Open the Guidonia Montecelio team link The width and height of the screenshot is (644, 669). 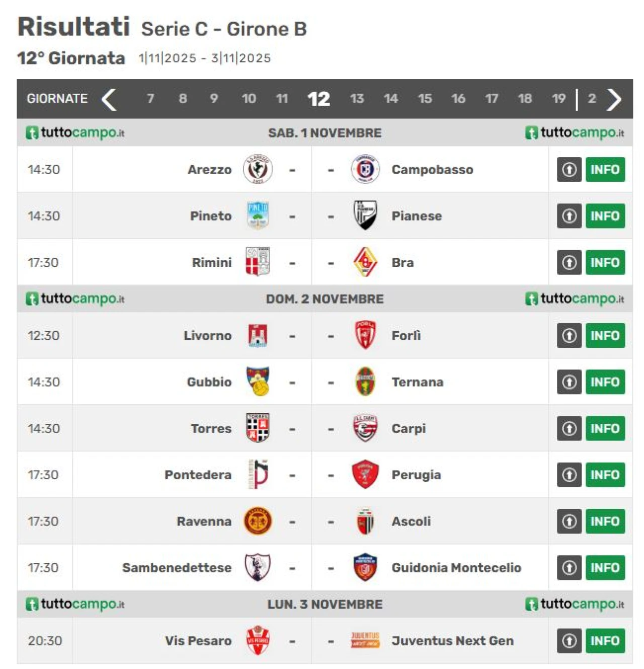[456, 568]
